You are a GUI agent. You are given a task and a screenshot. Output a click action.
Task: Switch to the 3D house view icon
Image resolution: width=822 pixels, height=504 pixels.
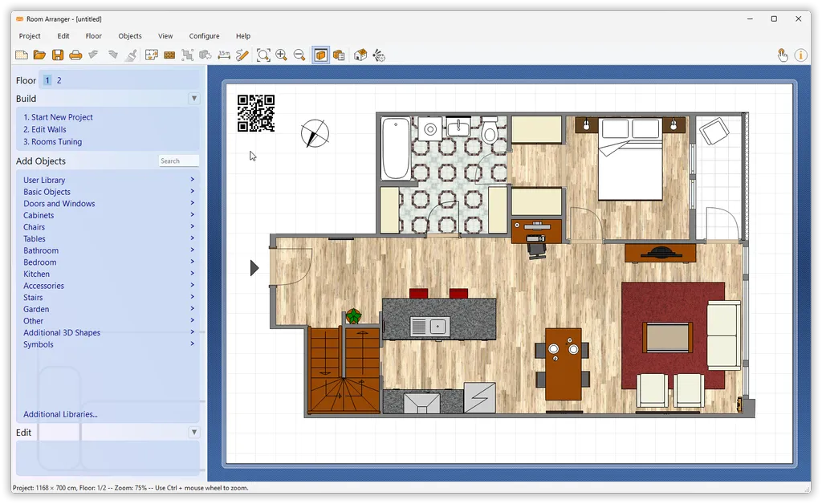(x=360, y=55)
